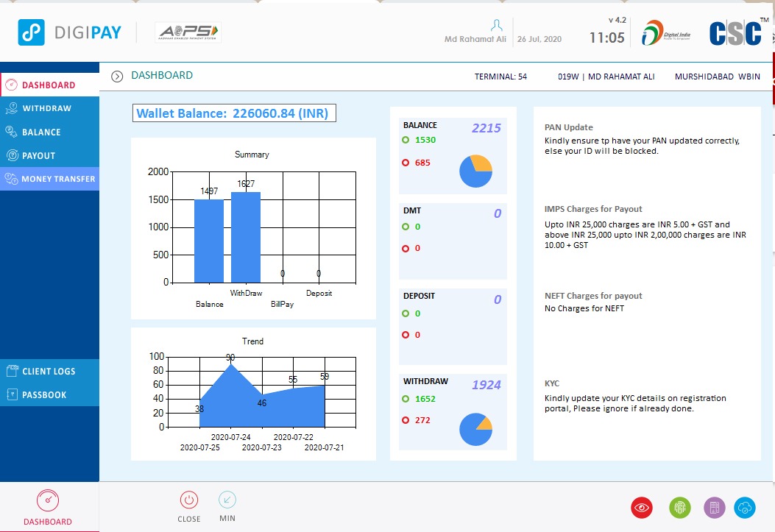This screenshot has height=532, width=775.
Task: Click the Dashboard gauge icon in sidebar
Action: pyautogui.click(x=11, y=85)
